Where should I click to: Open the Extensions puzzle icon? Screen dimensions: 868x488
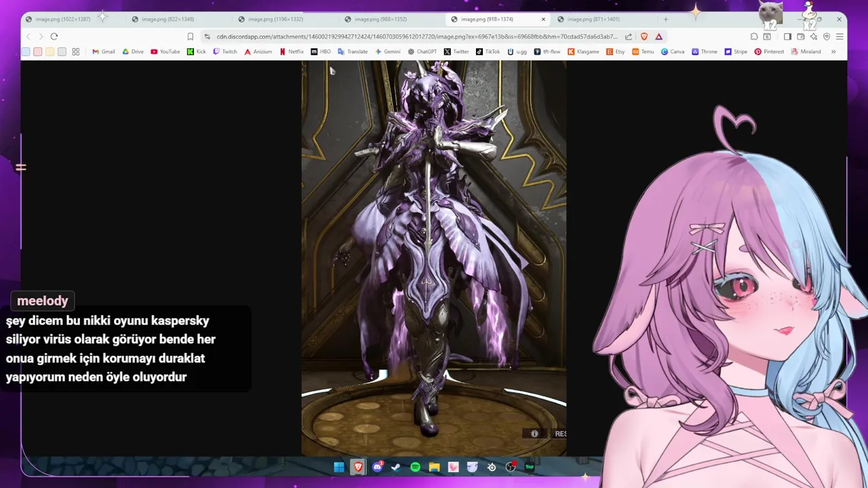coord(754,37)
